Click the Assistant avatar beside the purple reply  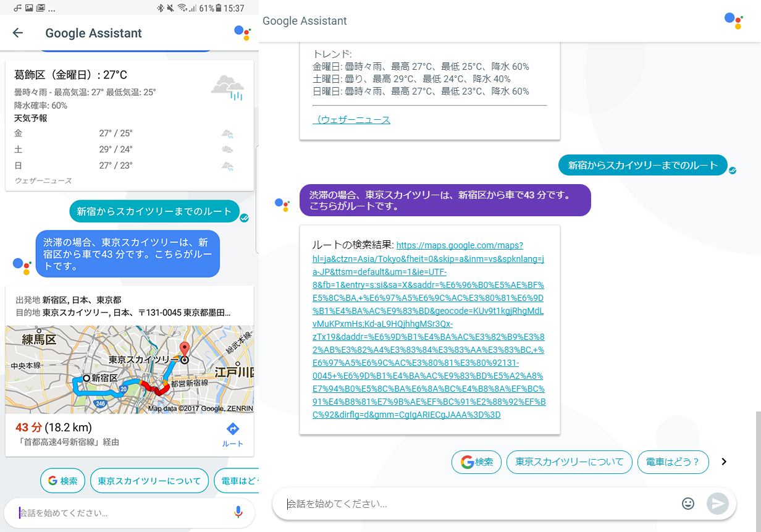point(282,205)
